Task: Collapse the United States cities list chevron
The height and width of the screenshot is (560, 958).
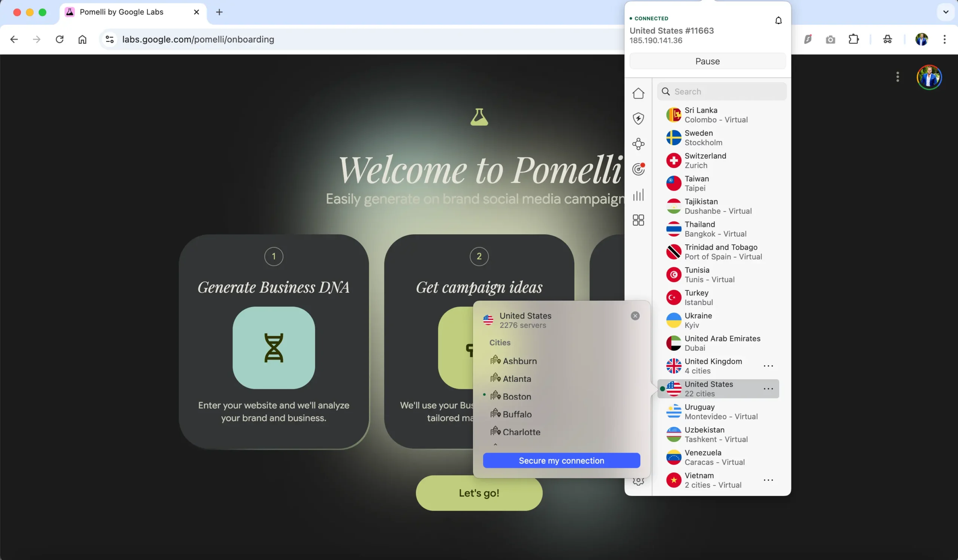Action: point(495,444)
